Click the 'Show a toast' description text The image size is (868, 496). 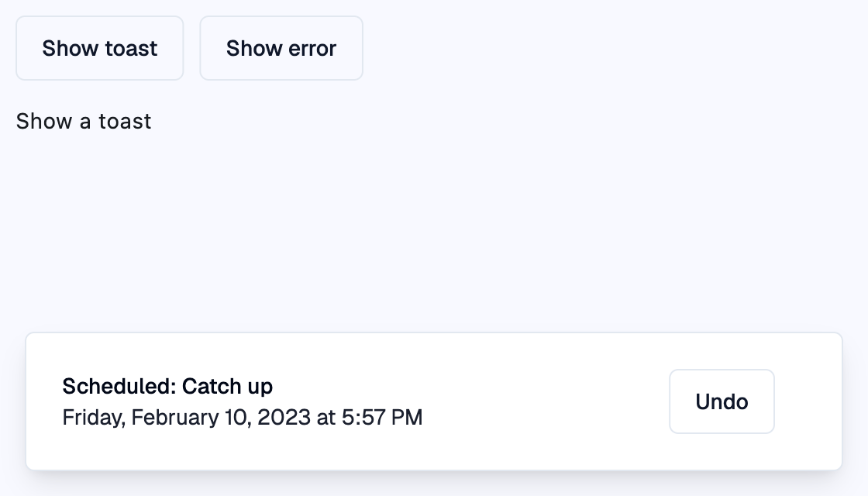(x=84, y=121)
